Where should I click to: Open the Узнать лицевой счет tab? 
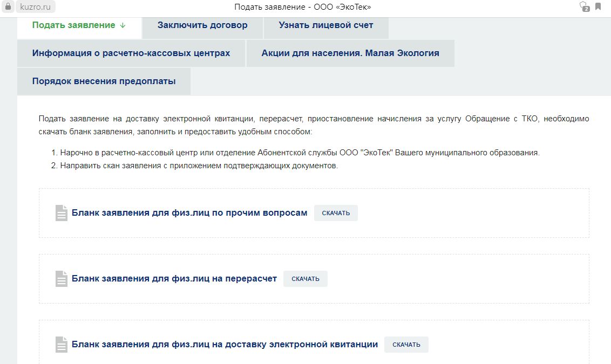[325, 25]
